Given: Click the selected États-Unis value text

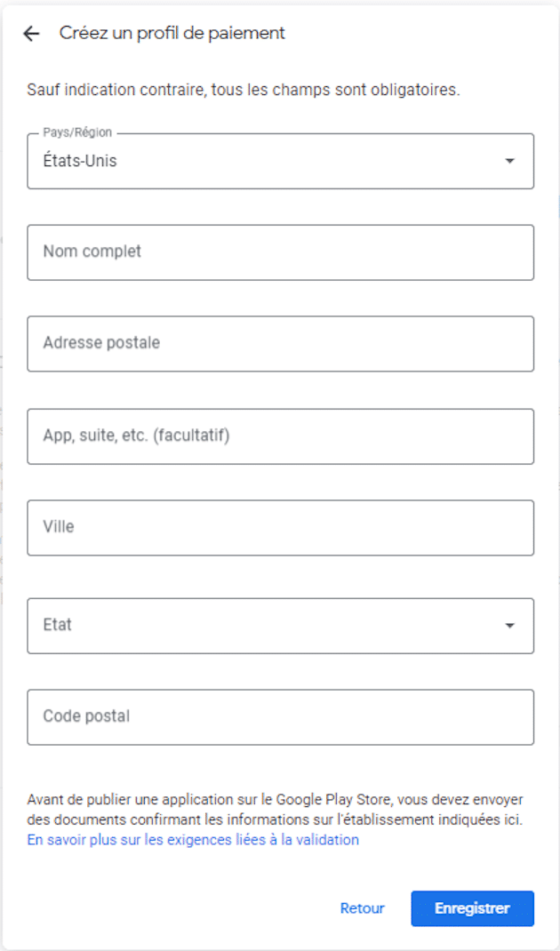Looking at the screenshot, I should click(x=80, y=162).
